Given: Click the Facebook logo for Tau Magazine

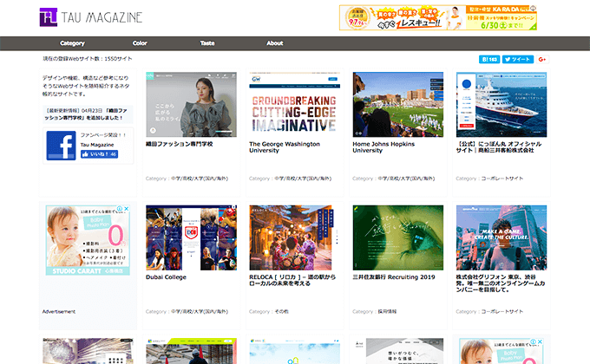Looking at the screenshot, I should [62, 146].
